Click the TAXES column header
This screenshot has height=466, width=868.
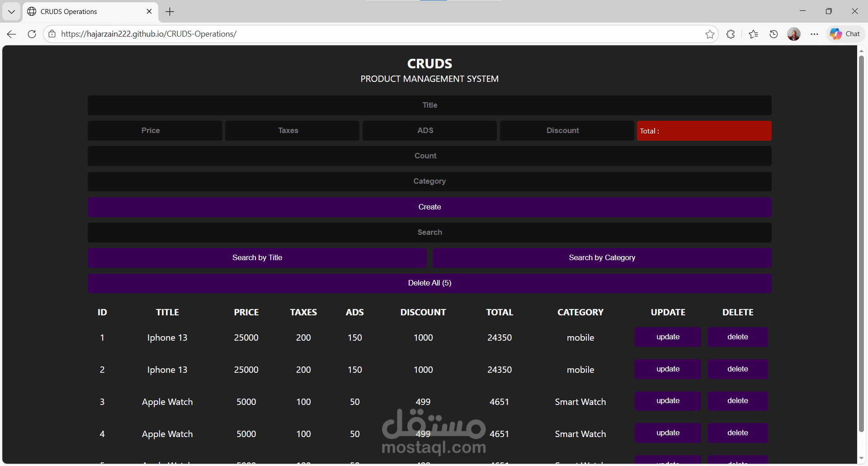[x=303, y=312]
